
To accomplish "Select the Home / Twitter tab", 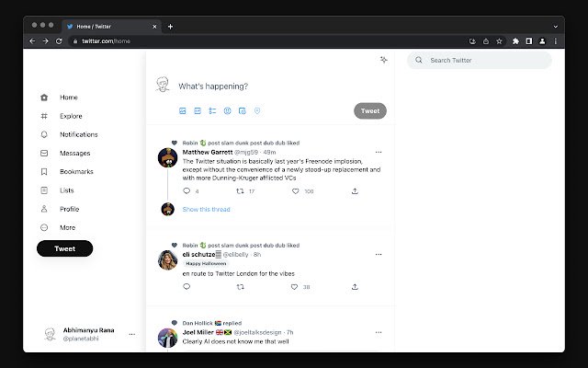I will (111, 27).
